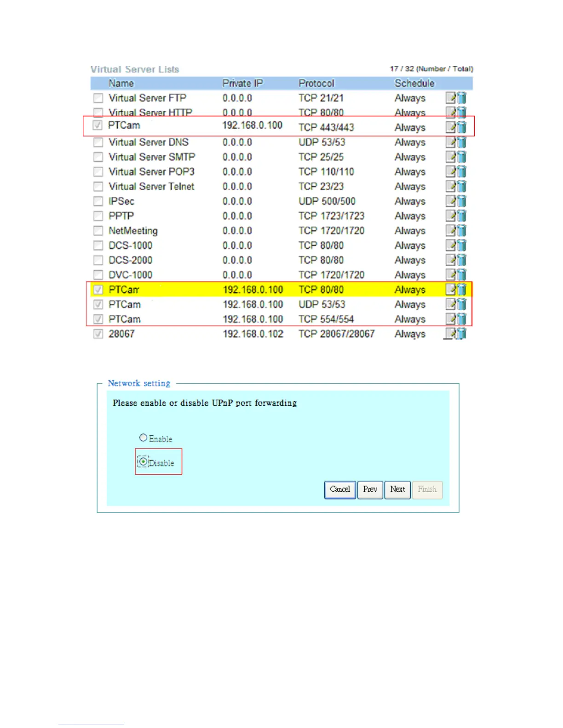Tick the NetMeeting checkbox
563x728 pixels.
[x=98, y=230]
